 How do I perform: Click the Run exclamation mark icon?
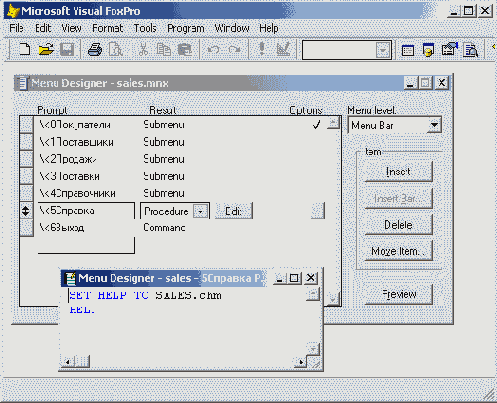coord(262,49)
